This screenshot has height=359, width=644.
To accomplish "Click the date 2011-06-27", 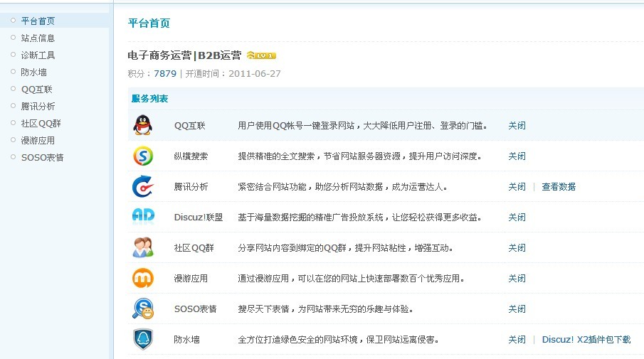I will 255,73.
